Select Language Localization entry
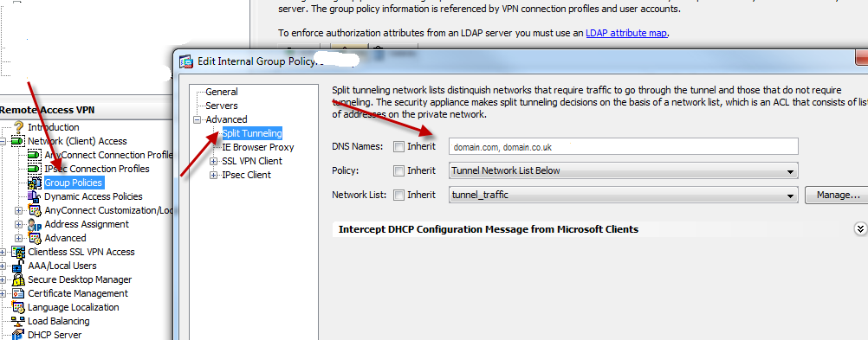 [x=73, y=307]
